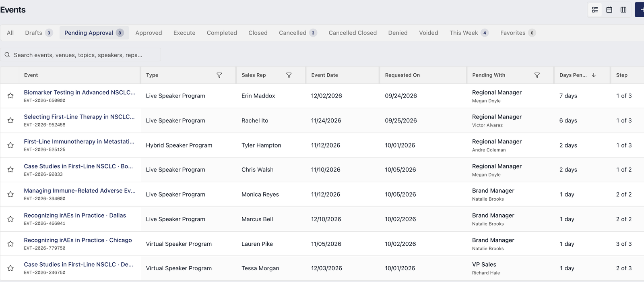The height and width of the screenshot is (282, 644).
Task: Open the Cancelled Closed tab
Action: pos(353,33)
